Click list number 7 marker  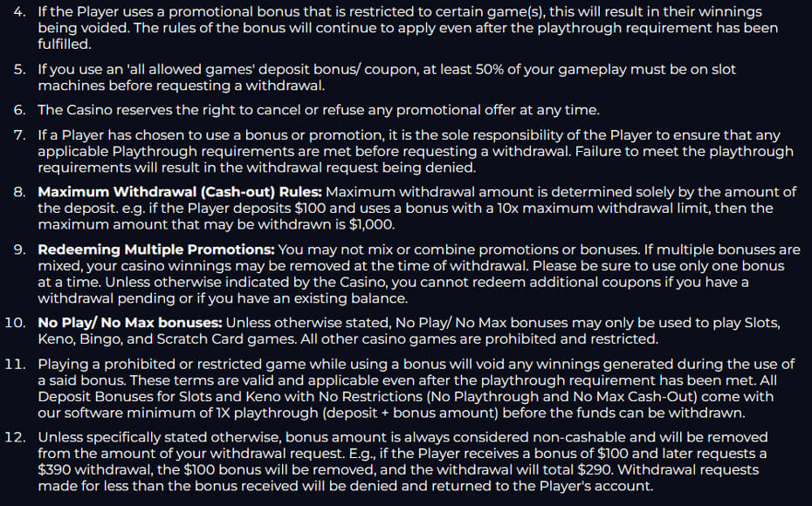(21, 135)
